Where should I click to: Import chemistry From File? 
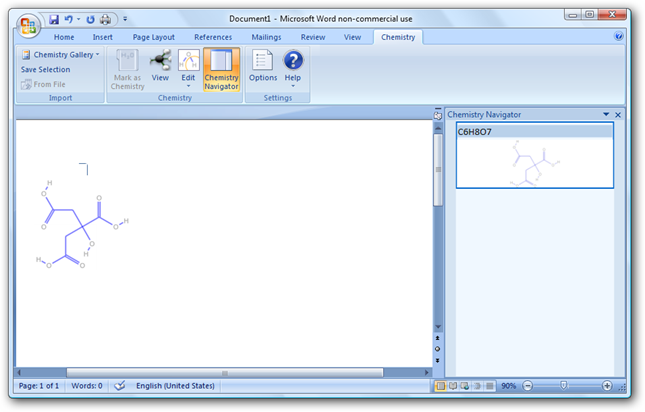point(44,84)
